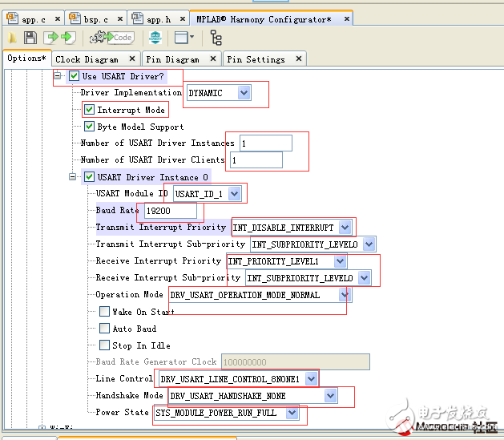Click the tree hierarchy view icon
Image resolution: width=504 pixels, height=440 pixels.
216,38
